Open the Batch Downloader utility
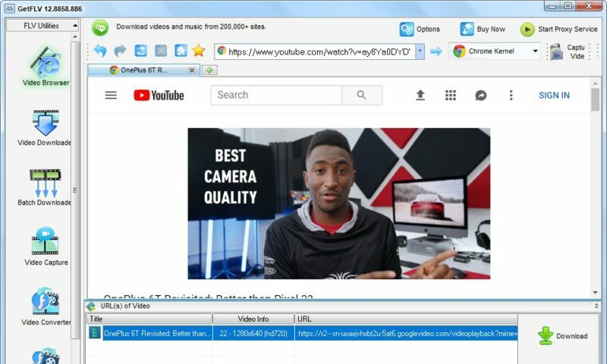 pos(45,187)
